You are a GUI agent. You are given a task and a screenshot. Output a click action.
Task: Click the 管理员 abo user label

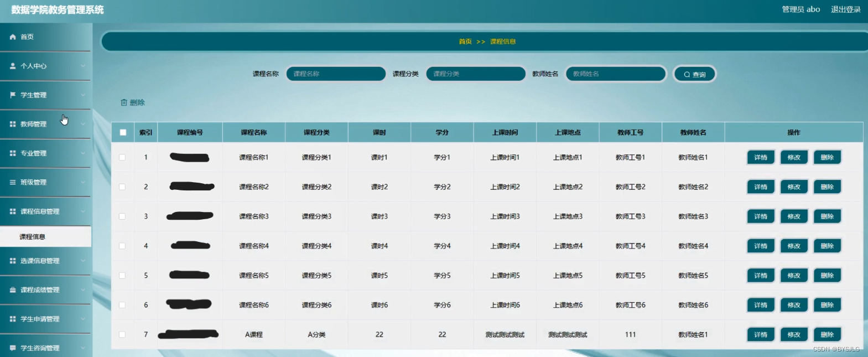(x=801, y=9)
